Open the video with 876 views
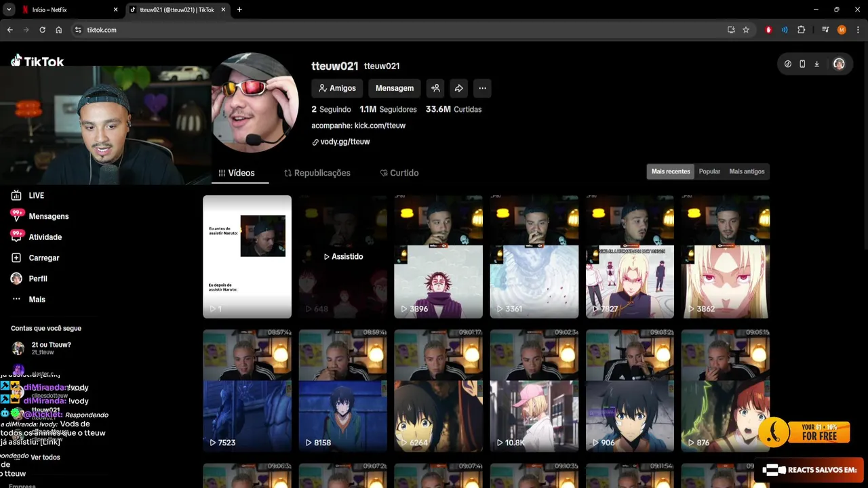The image size is (868, 488). coord(726,390)
